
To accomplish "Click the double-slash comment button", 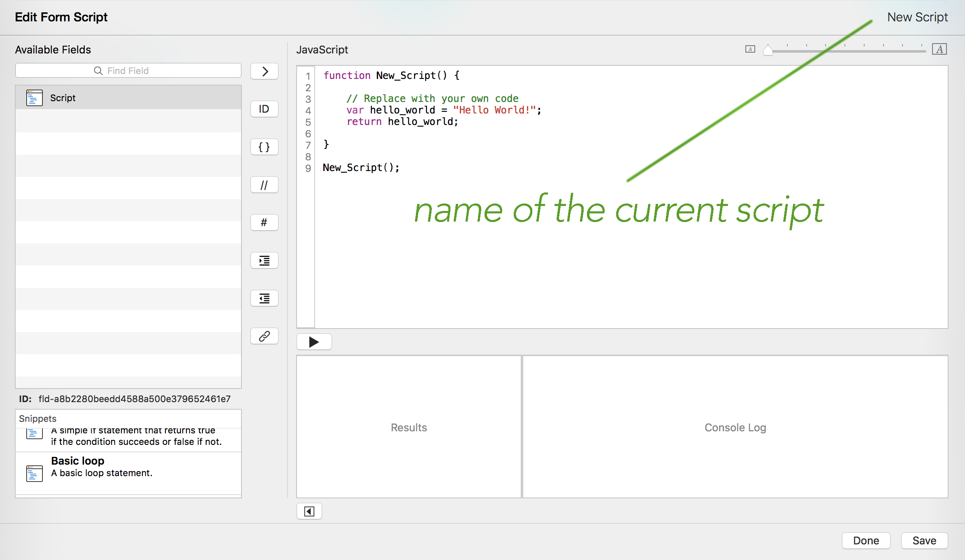I will click(264, 185).
